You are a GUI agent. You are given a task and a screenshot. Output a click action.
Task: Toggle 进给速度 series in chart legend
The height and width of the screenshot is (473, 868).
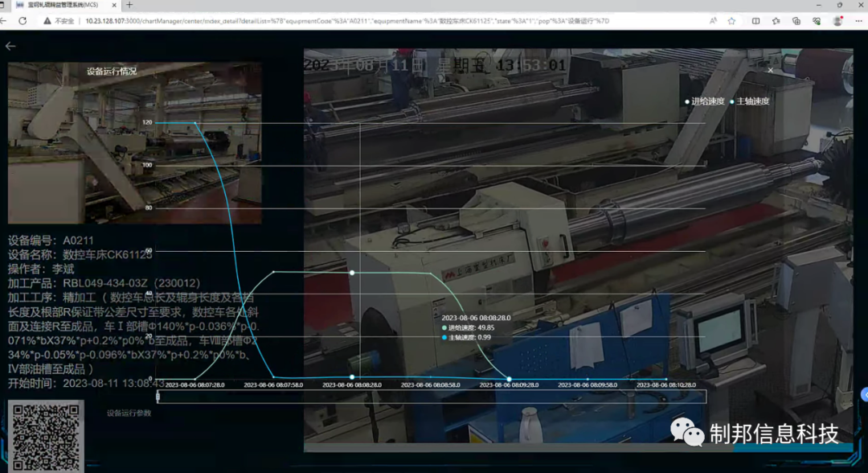pos(707,101)
